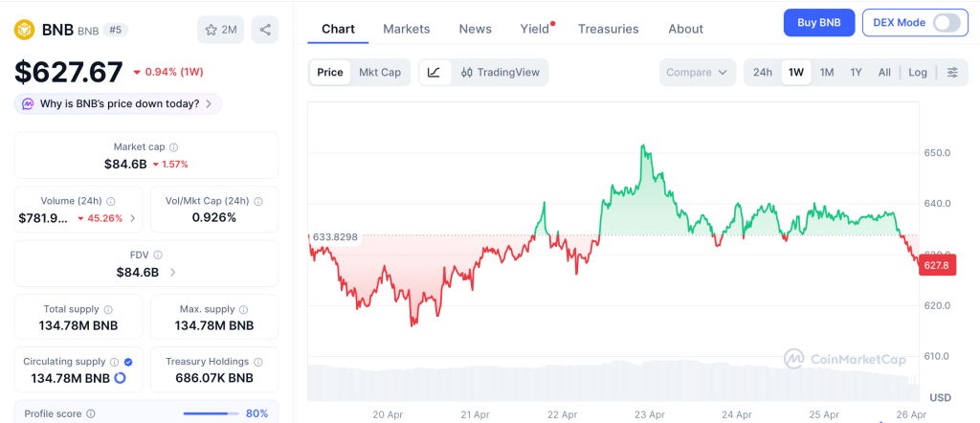Select Price chart view
This screenshot has width=980, height=423.
[x=330, y=73]
